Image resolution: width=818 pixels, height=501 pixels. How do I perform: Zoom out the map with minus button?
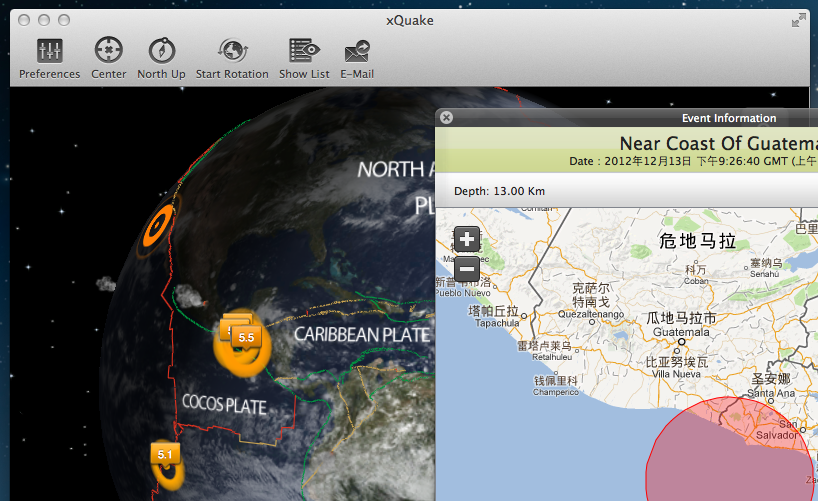click(467, 269)
